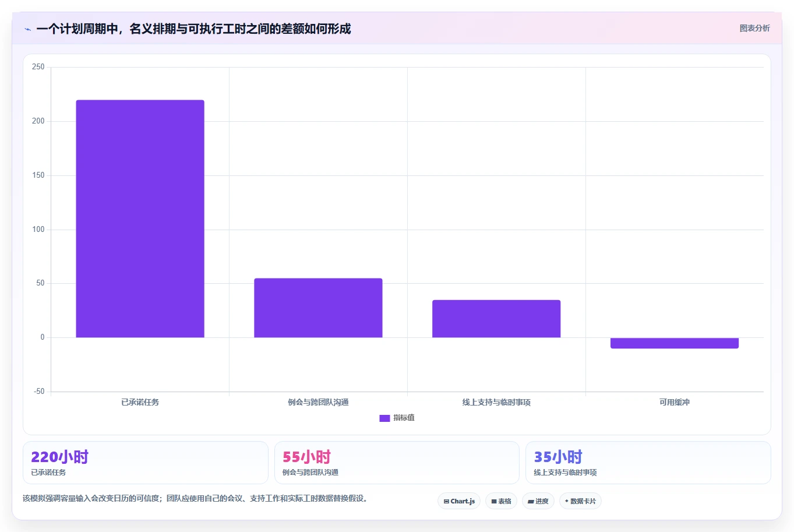Click the 已承诺任务 bar in the chart
This screenshot has width=794, height=532.
click(x=140, y=219)
